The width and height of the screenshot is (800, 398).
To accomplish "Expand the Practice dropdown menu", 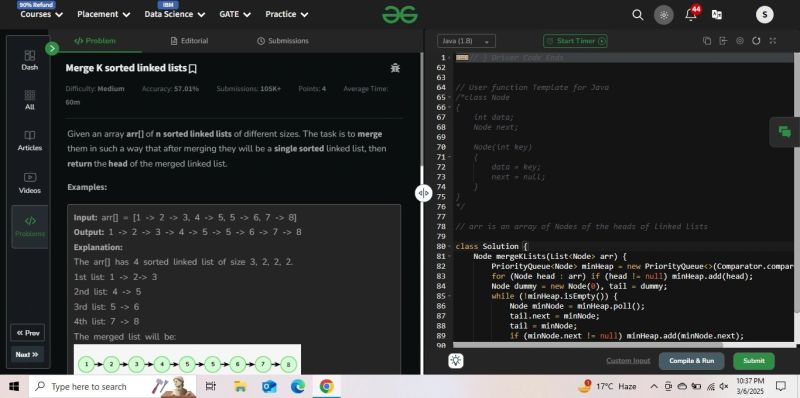I will 286,14.
